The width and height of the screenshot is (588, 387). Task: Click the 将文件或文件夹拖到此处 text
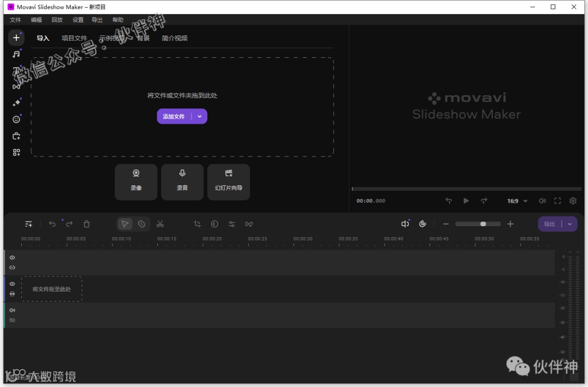[182, 95]
